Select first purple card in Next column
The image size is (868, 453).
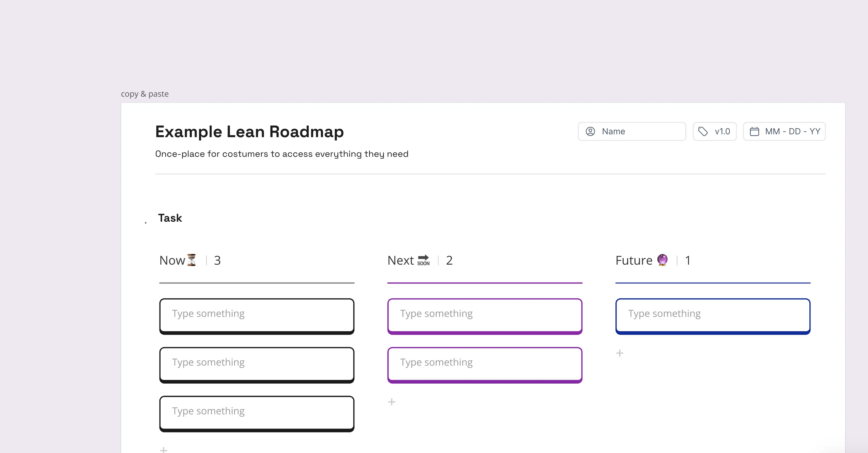tap(484, 316)
